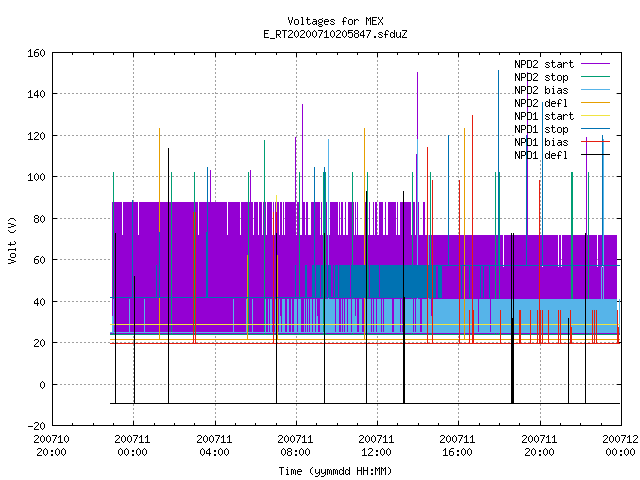Click the light blue NPD2 bias legend line
640x480 pixels.
point(595,90)
